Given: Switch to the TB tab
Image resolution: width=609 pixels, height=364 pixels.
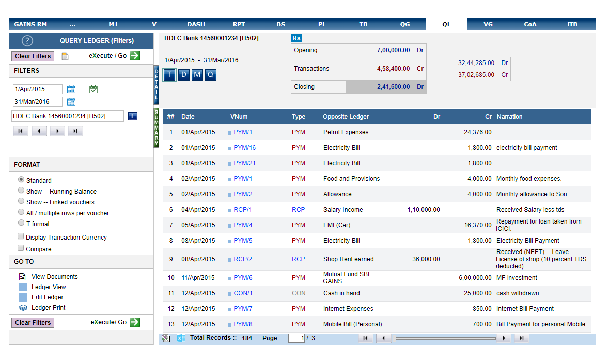Looking at the screenshot, I should coord(363,24).
